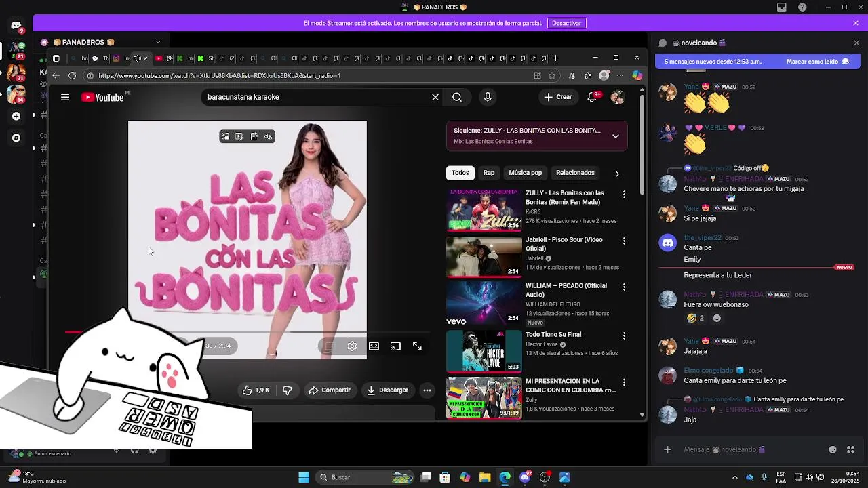Open apps launcher beside emoji button

850,449
